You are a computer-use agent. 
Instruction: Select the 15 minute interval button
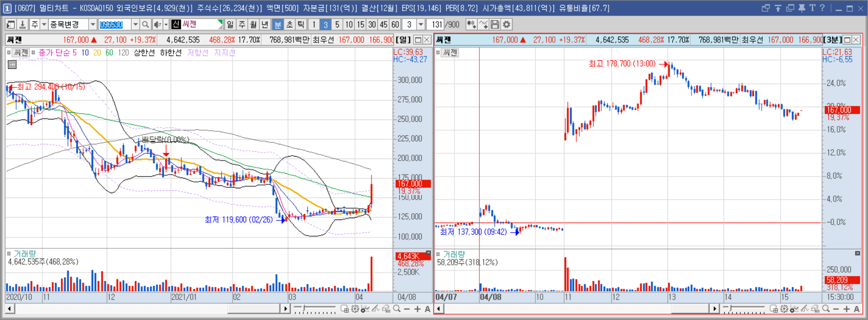(360, 24)
